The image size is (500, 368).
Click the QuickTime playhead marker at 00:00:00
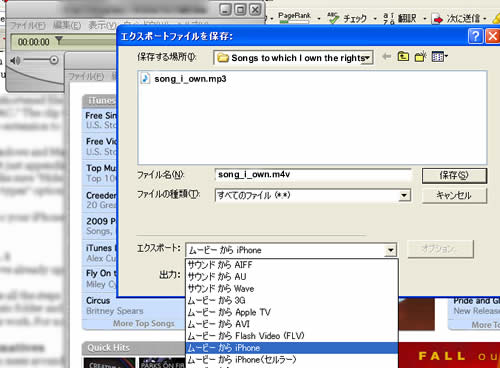click(59, 40)
